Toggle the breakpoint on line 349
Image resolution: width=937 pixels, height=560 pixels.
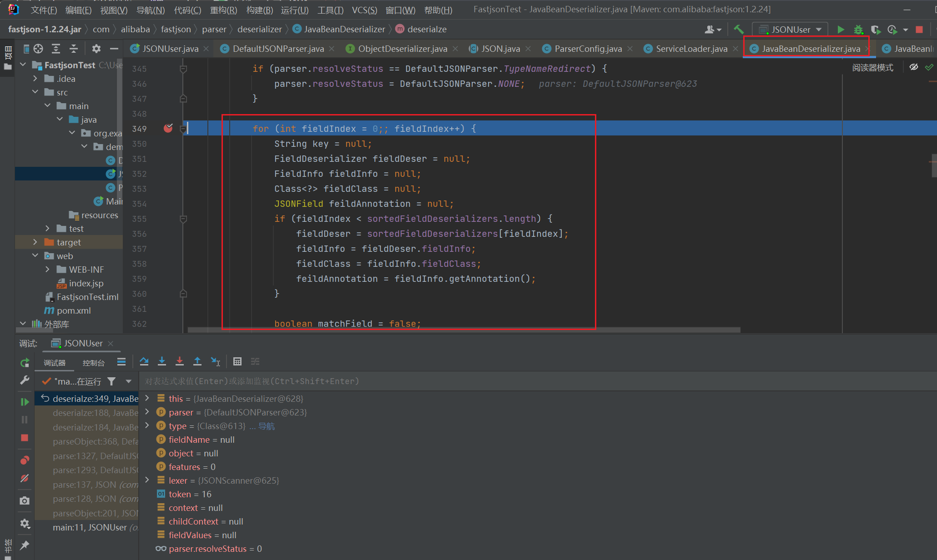coord(168,129)
